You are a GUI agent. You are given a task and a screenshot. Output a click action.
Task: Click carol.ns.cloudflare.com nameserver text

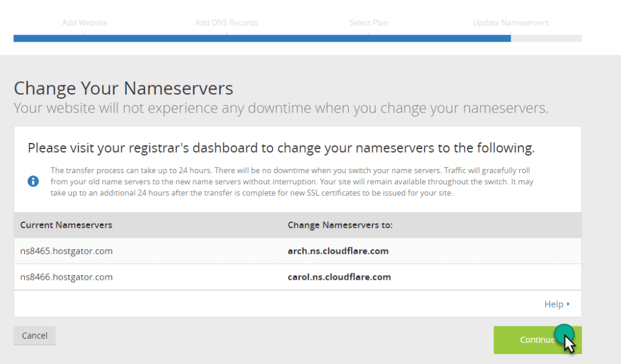pos(340,277)
